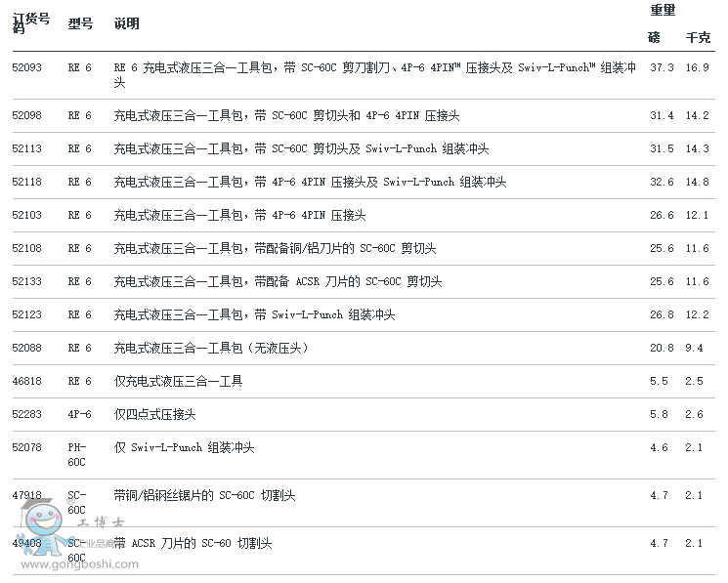Select the PH-60C model cell
728x583 pixels.
click(77, 455)
